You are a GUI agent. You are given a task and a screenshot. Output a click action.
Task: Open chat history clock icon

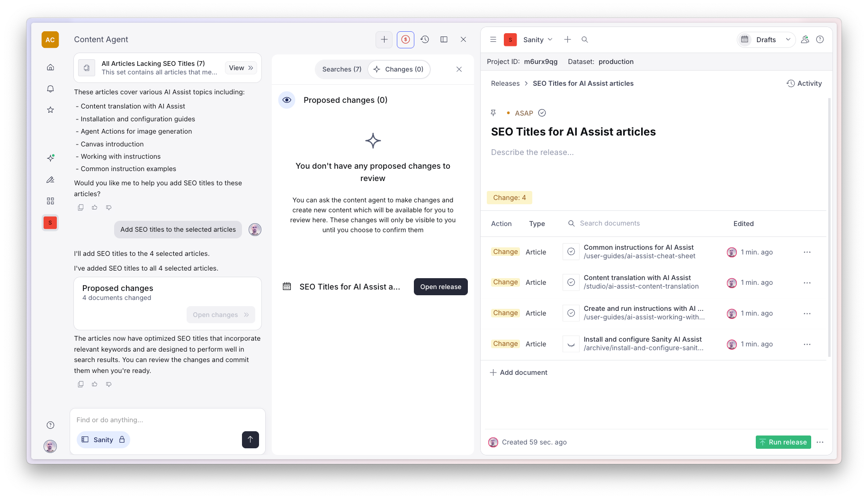click(425, 40)
